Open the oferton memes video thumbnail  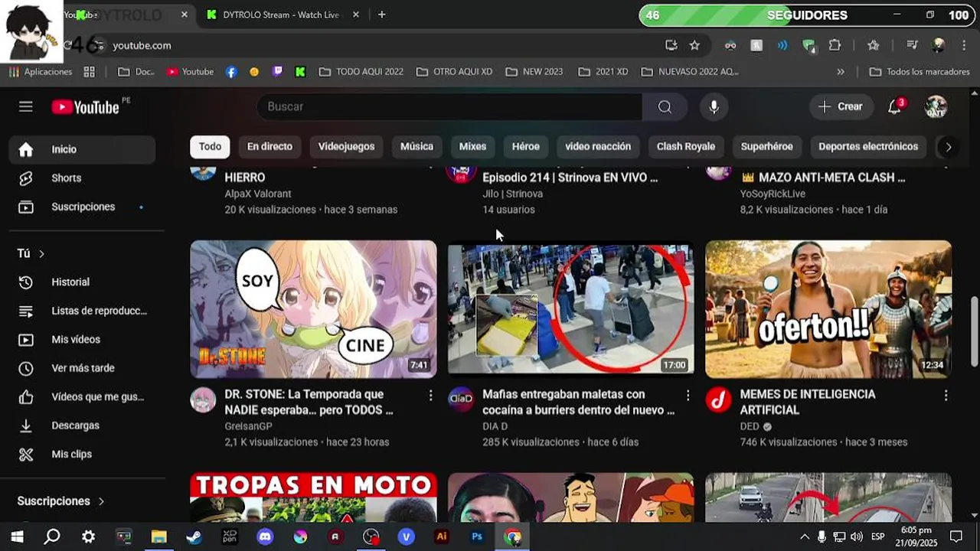click(828, 309)
